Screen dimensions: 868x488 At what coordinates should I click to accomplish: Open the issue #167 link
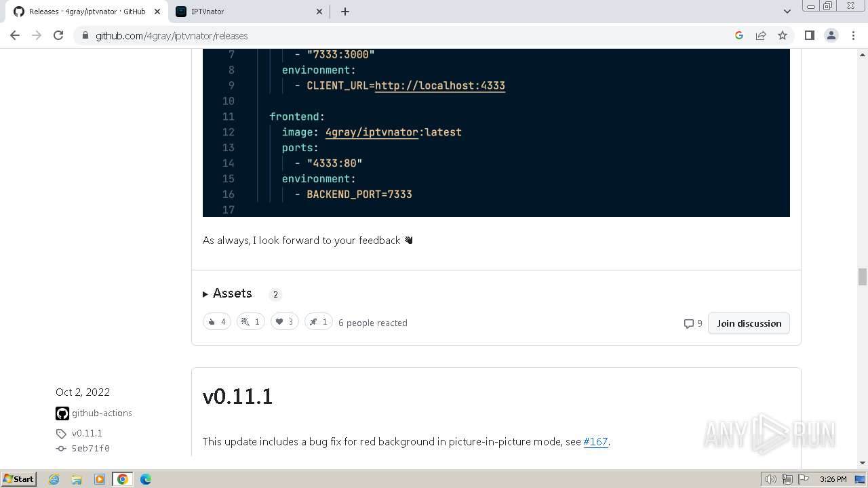[595, 441]
